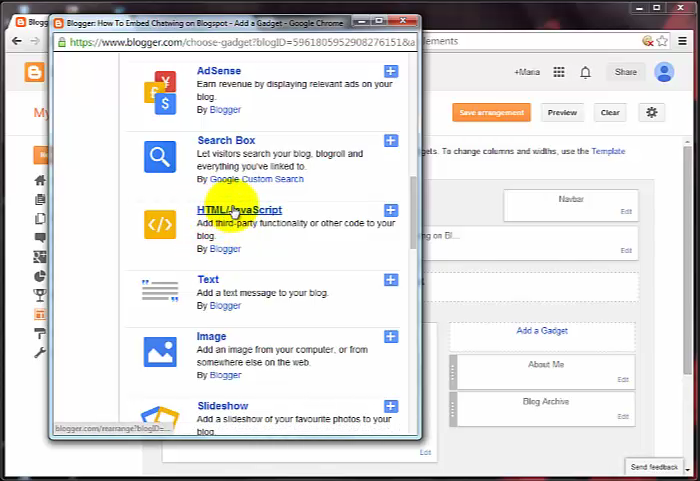Click the Share button in Google bar
This screenshot has height=481, width=700.
[625, 72]
